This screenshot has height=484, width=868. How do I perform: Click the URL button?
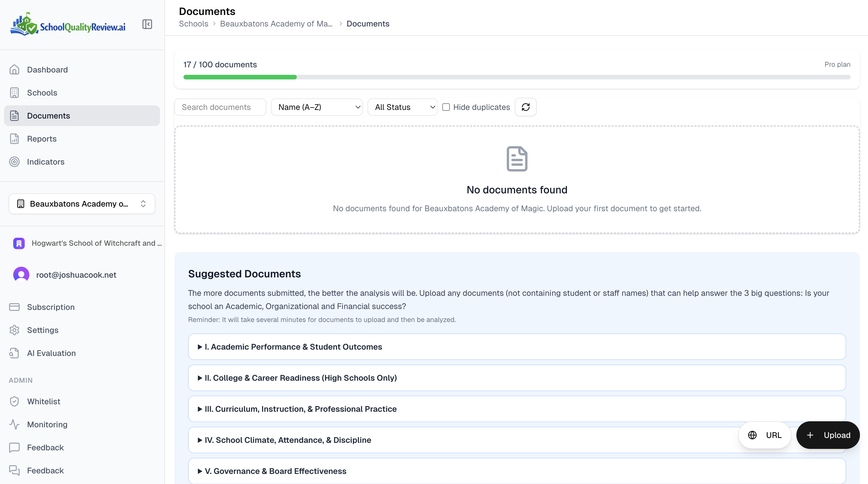765,435
